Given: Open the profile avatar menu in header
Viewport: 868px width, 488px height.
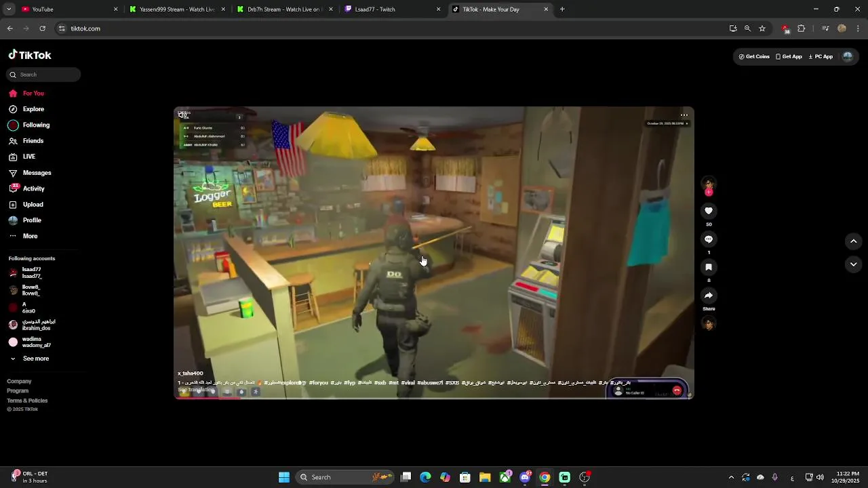Looking at the screenshot, I should click(x=847, y=57).
